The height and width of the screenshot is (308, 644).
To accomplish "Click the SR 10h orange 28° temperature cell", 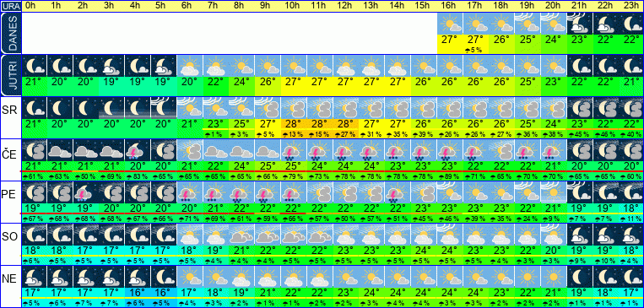I will coord(294,124).
